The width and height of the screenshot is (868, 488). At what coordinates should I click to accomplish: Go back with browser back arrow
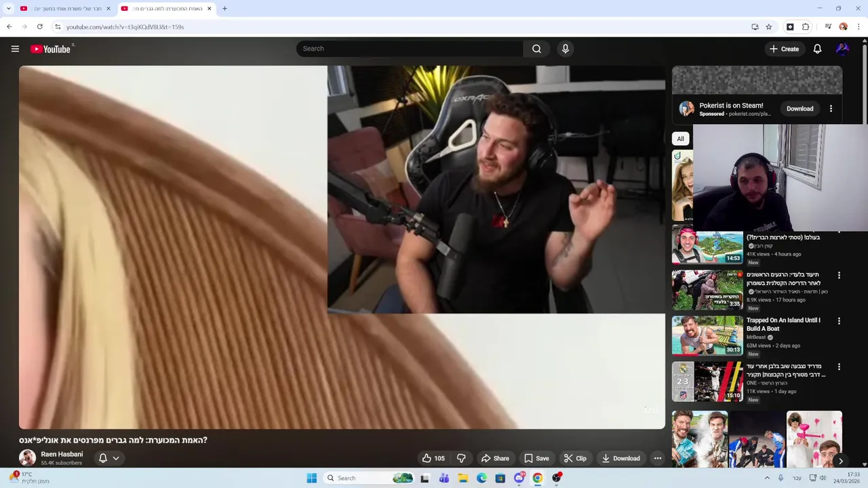(9, 27)
